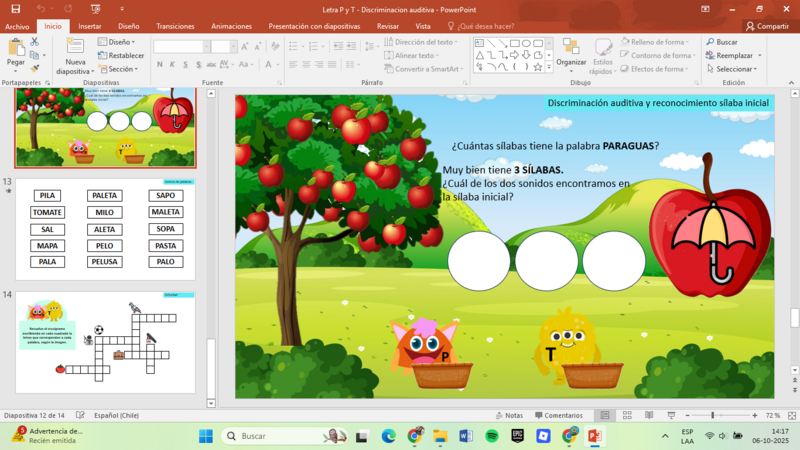Image resolution: width=800 pixels, height=450 pixels.
Task: Click the spell check icon in status bar
Action: (80, 415)
